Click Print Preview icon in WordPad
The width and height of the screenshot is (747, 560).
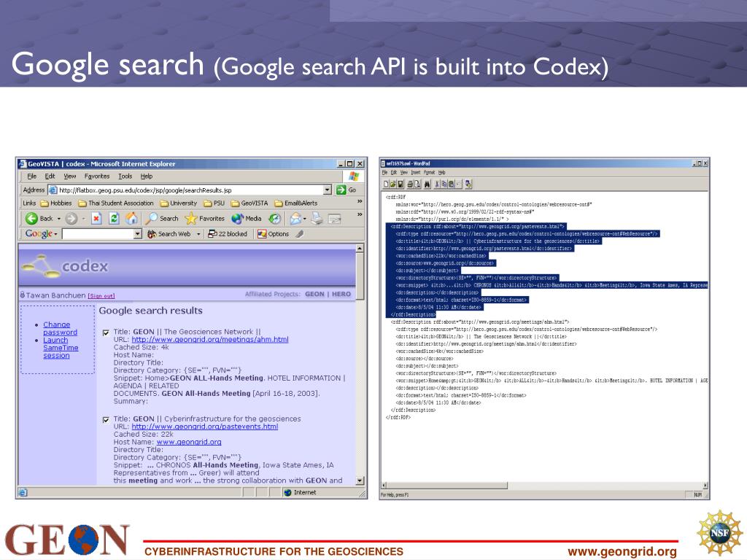tap(417, 184)
